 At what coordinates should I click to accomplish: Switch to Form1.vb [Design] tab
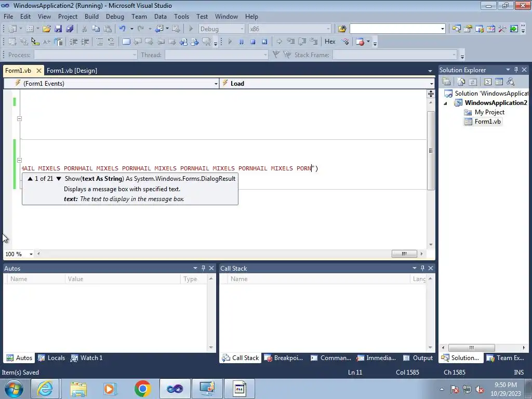pyautogui.click(x=72, y=71)
